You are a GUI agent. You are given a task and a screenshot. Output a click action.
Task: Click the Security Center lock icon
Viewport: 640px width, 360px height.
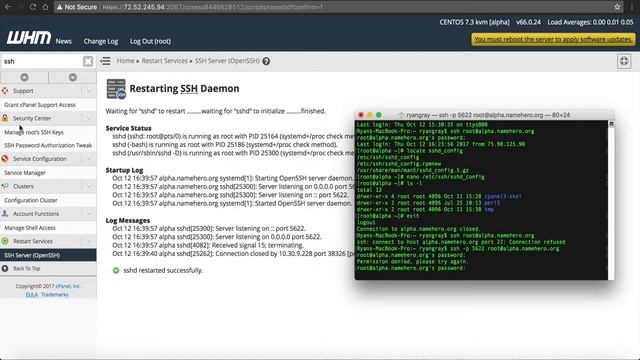click(5, 118)
